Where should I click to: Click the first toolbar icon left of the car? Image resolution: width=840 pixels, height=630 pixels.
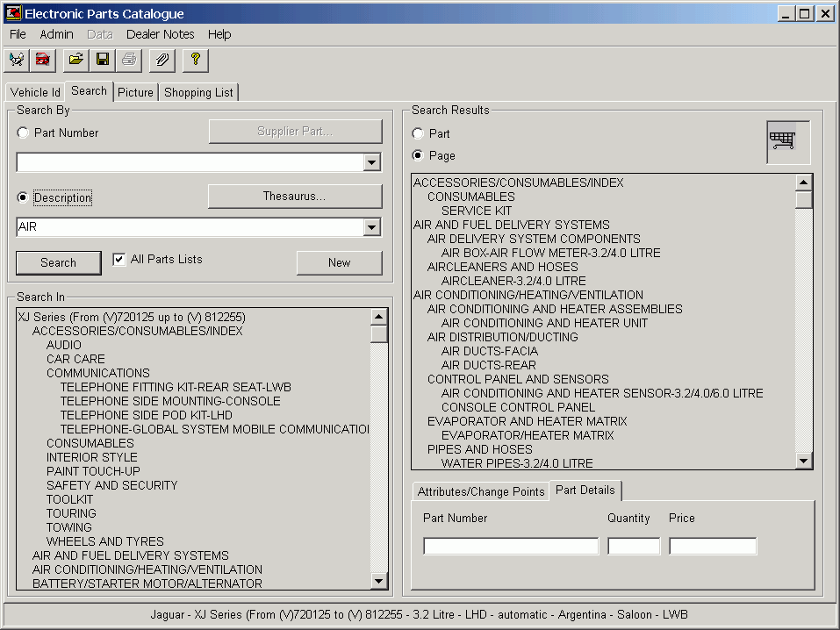pos(16,60)
